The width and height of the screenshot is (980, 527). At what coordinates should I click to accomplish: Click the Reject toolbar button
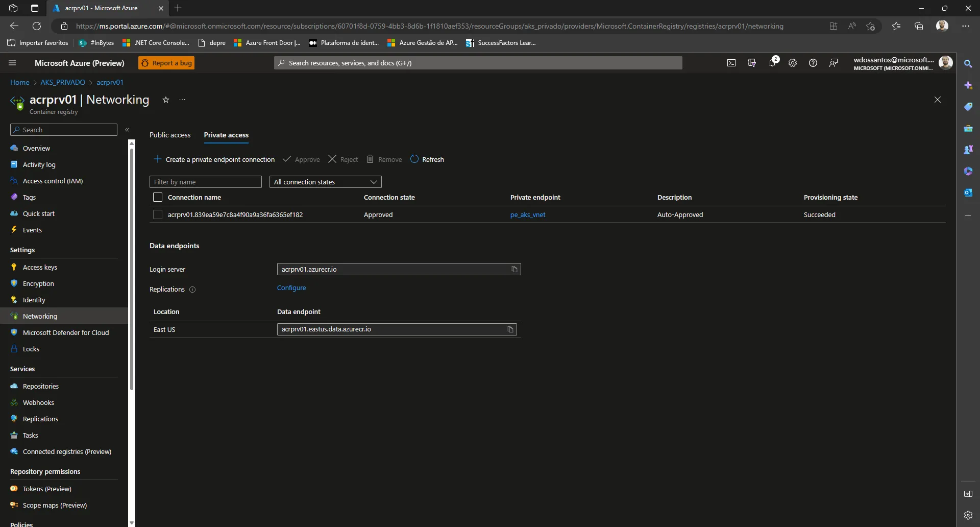click(343, 159)
